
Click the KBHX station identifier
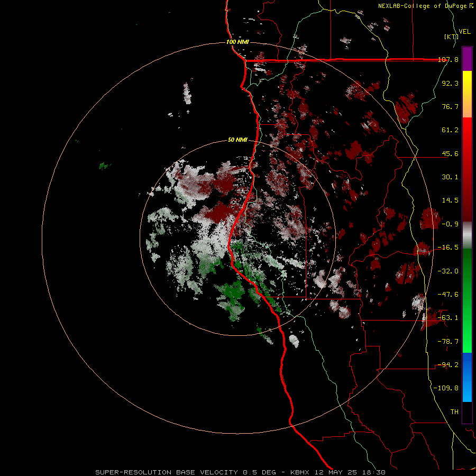coord(300,472)
